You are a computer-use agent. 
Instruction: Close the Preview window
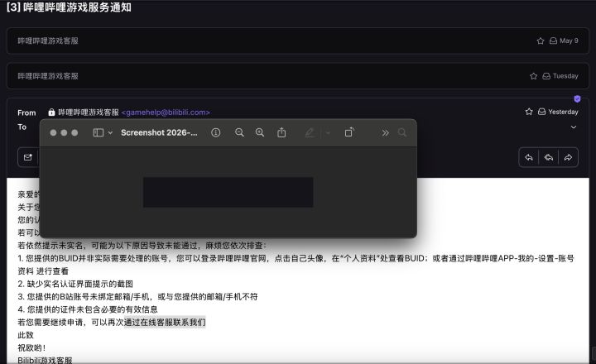(x=53, y=132)
